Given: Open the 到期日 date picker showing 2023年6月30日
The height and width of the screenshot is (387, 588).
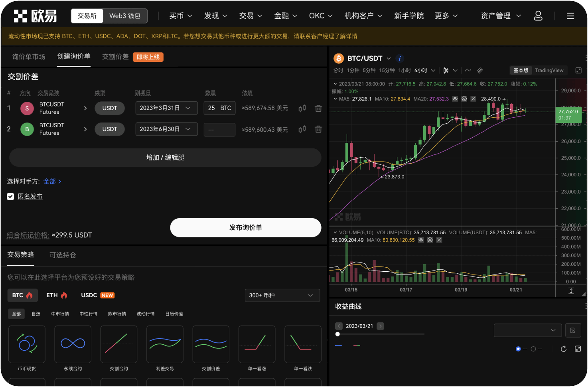Looking at the screenshot, I should pyautogui.click(x=166, y=129).
